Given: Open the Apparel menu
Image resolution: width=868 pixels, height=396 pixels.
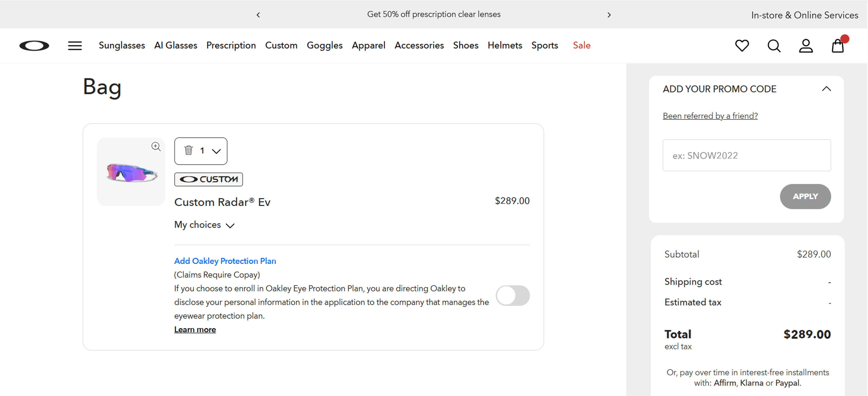Looking at the screenshot, I should click(x=369, y=45).
